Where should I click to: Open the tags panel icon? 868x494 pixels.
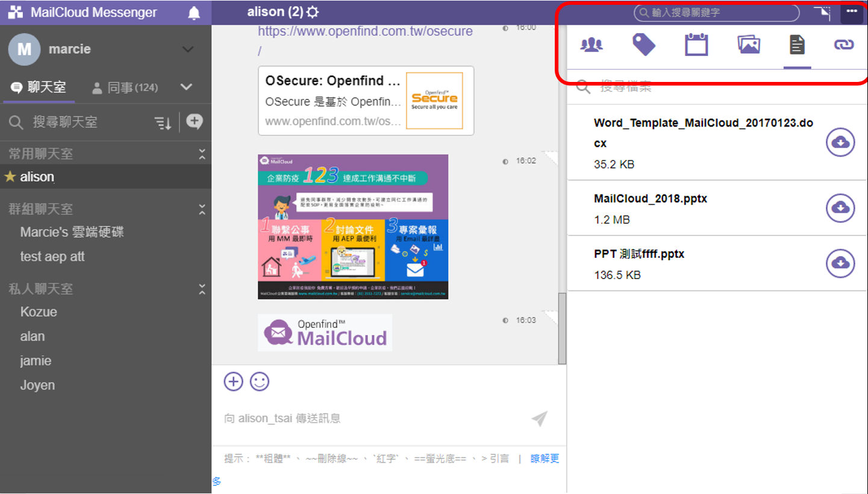(x=644, y=45)
